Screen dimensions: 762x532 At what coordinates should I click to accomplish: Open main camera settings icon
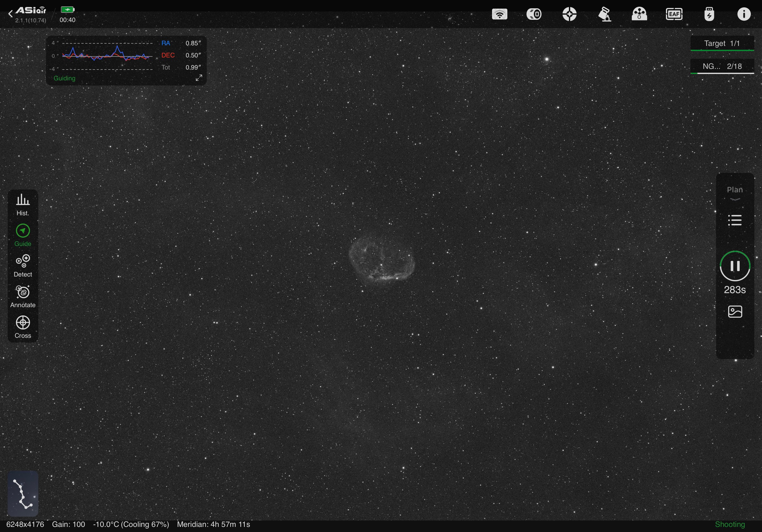coord(534,14)
